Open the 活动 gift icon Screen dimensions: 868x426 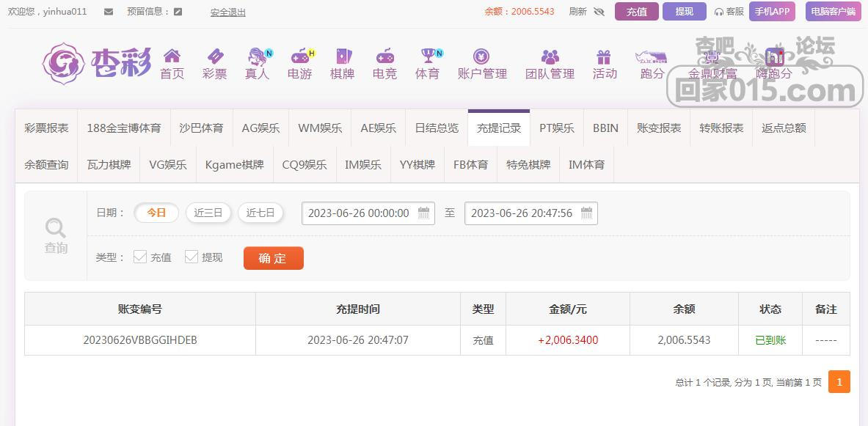[x=603, y=56]
